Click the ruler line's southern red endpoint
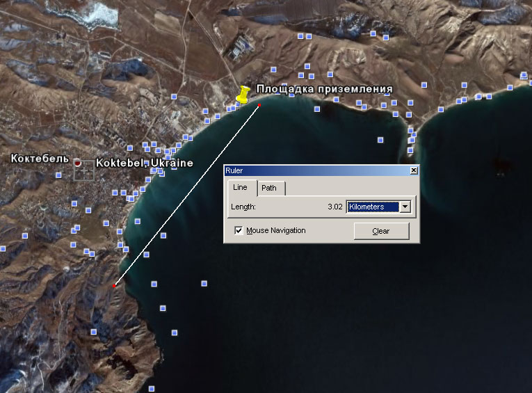Viewport: 532px width, 393px height. (x=114, y=286)
